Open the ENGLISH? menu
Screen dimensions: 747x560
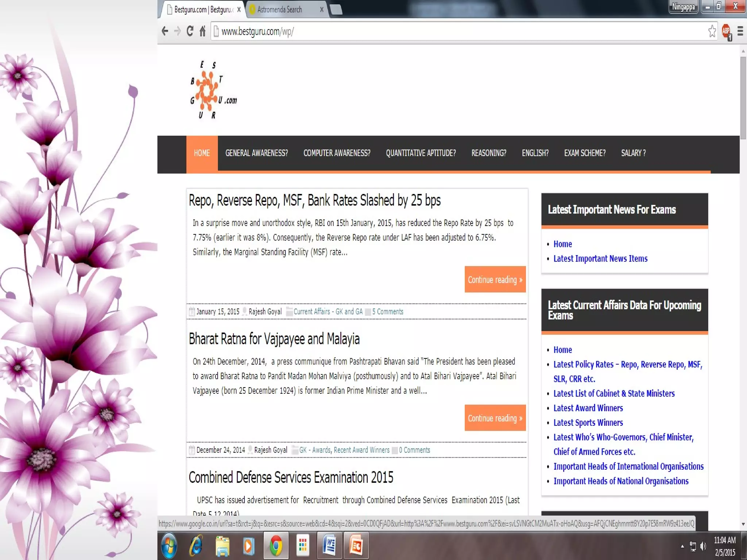(x=535, y=153)
